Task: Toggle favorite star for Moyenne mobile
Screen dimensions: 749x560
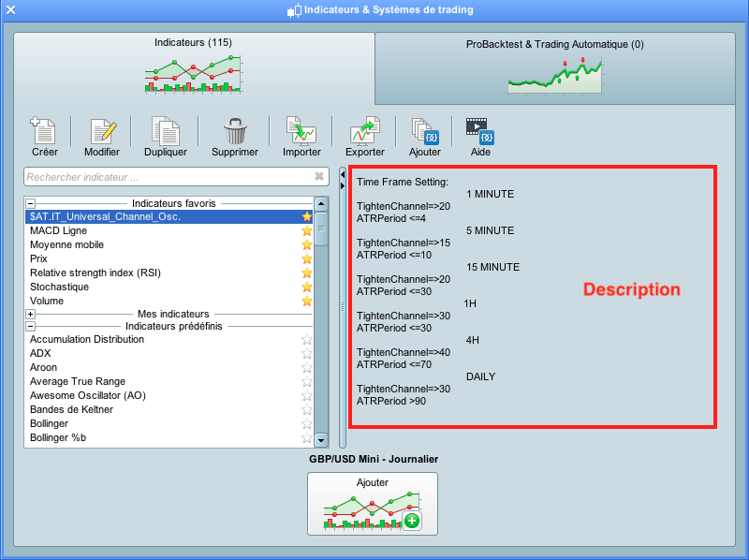Action: click(x=307, y=244)
